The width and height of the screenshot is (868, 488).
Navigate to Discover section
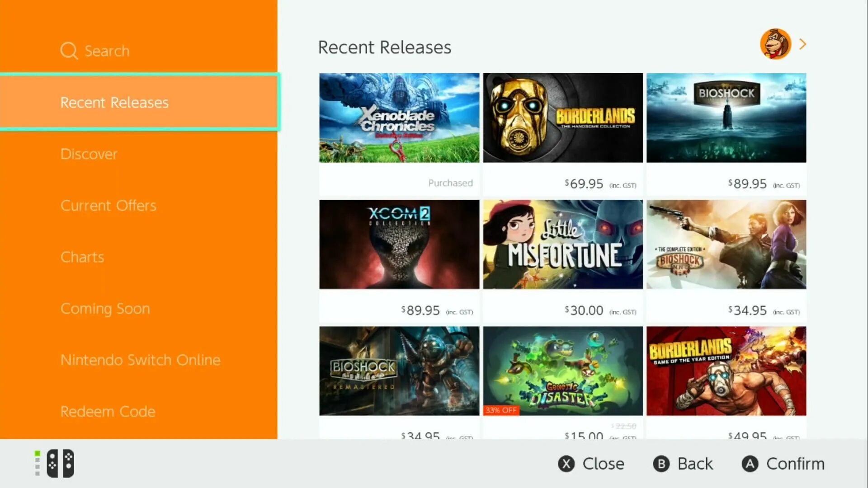[x=88, y=154]
